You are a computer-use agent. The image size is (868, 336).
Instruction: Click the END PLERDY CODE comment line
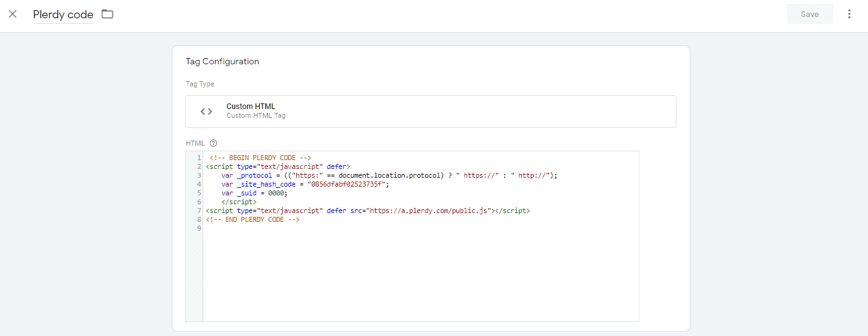[x=253, y=219]
